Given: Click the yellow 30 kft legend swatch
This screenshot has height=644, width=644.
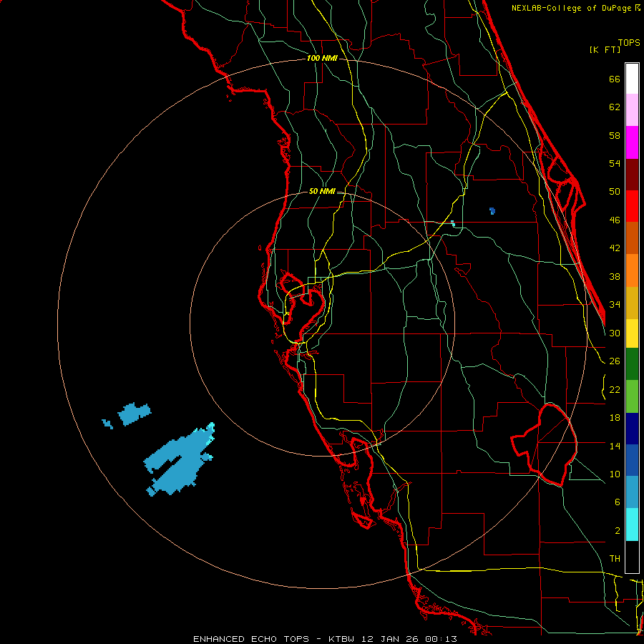Looking at the screenshot, I should 632,333.
